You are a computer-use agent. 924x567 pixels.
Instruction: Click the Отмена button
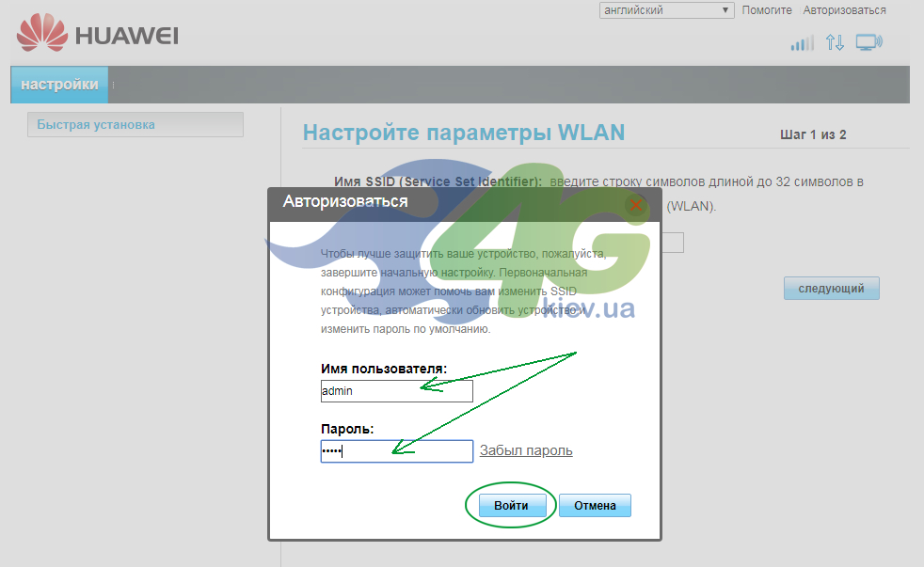(596, 505)
